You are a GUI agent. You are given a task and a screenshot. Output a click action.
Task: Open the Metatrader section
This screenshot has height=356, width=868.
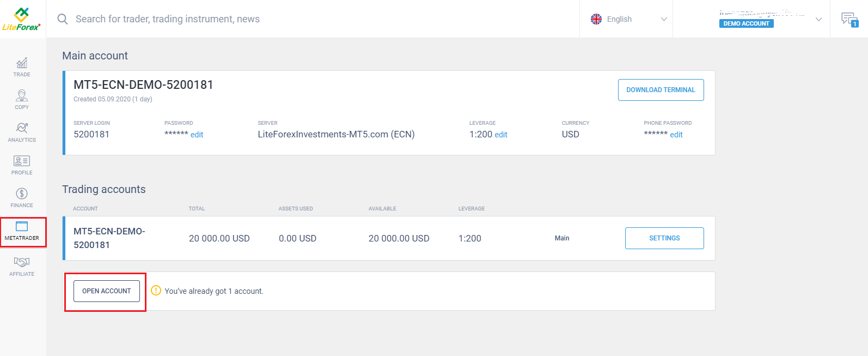[22, 231]
